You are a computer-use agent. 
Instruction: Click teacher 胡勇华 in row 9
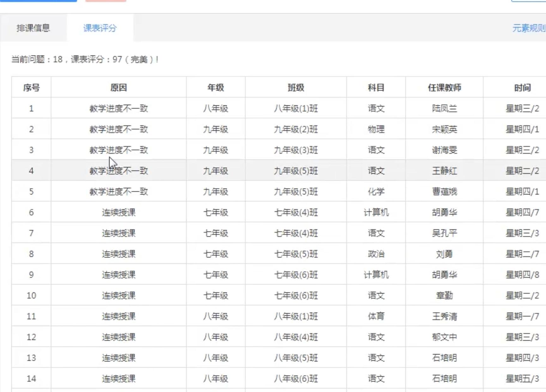(443, 274)
